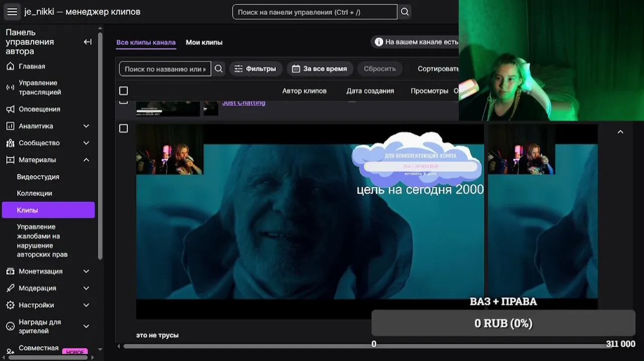Click the clip title search magnifier
The width and height of the screenshot is (644, 361).
[218, 69]
